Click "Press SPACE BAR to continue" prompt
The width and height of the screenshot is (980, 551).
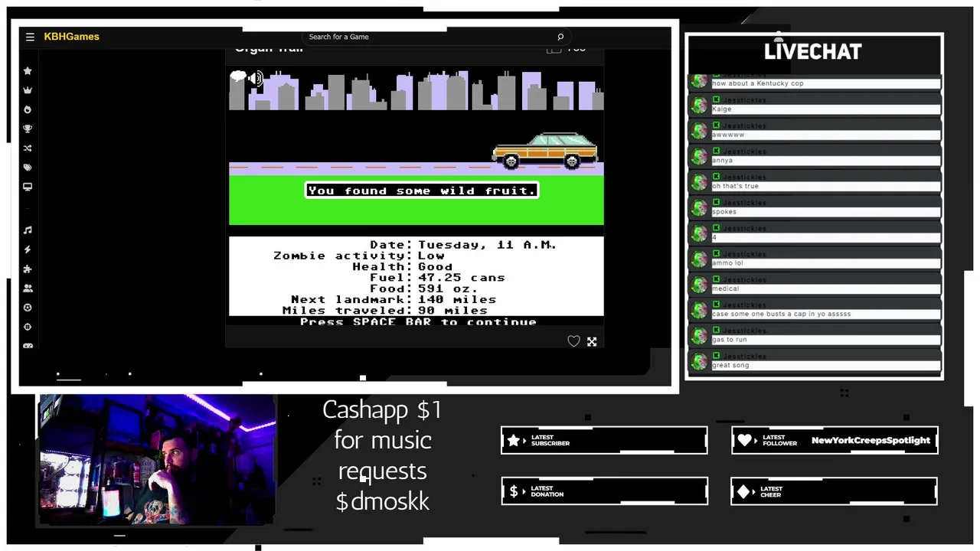point(418,322)
